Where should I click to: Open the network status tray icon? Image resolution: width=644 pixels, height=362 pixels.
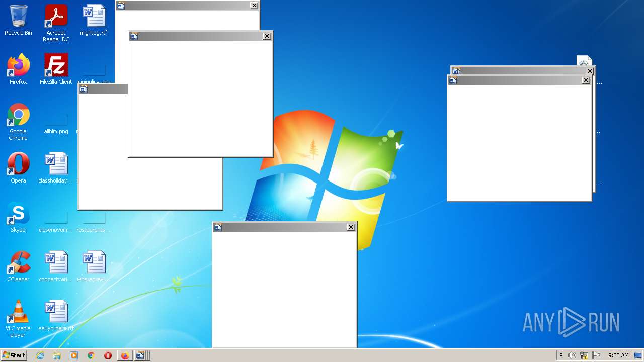click(584, 355)
